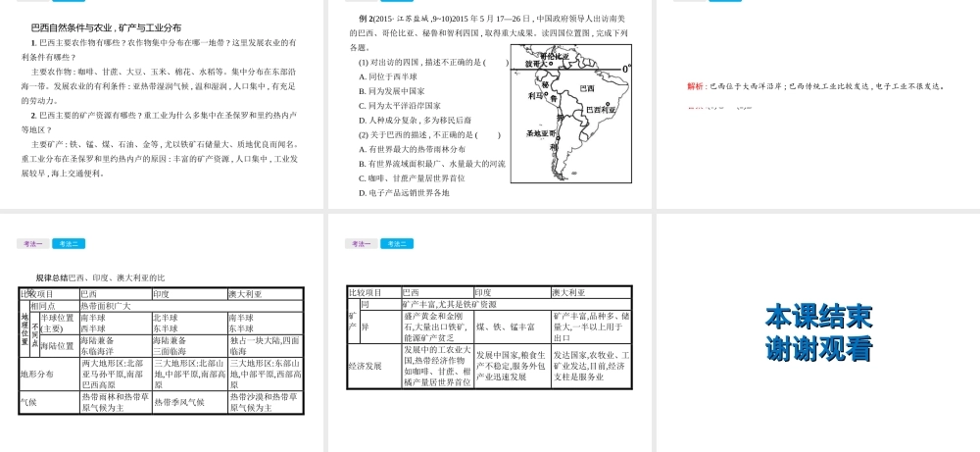Image resolution: width=980 pixels, height=452 pixels.
Task: Click question 2 starting 巴西主要的矿产资源有哪些
Action: [x=159, y=123]
